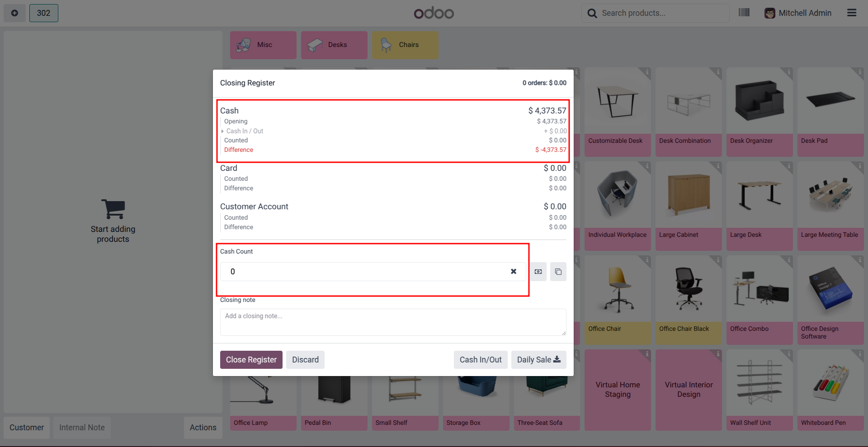
Task: Click the barcode scanner icon
Action: [744, 13]
